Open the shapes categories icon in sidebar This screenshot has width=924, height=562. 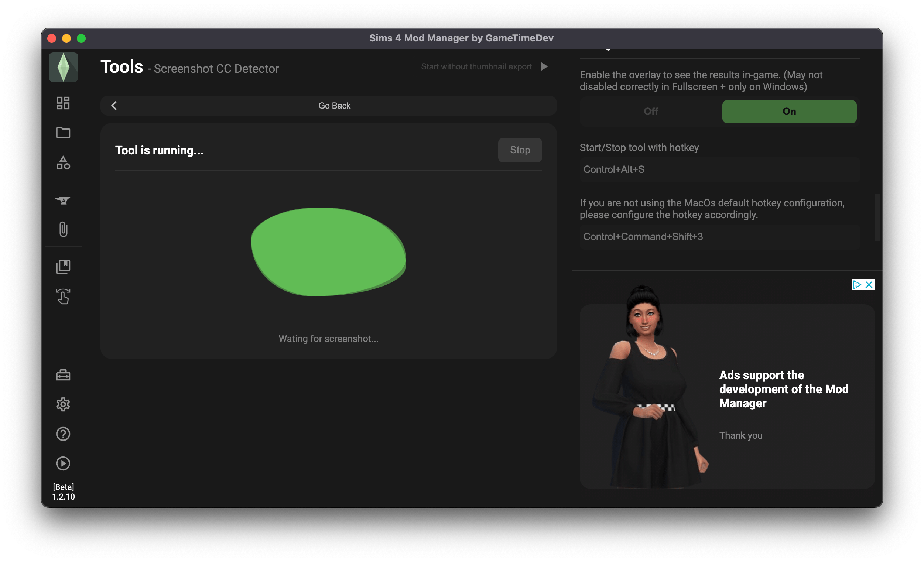63,163
